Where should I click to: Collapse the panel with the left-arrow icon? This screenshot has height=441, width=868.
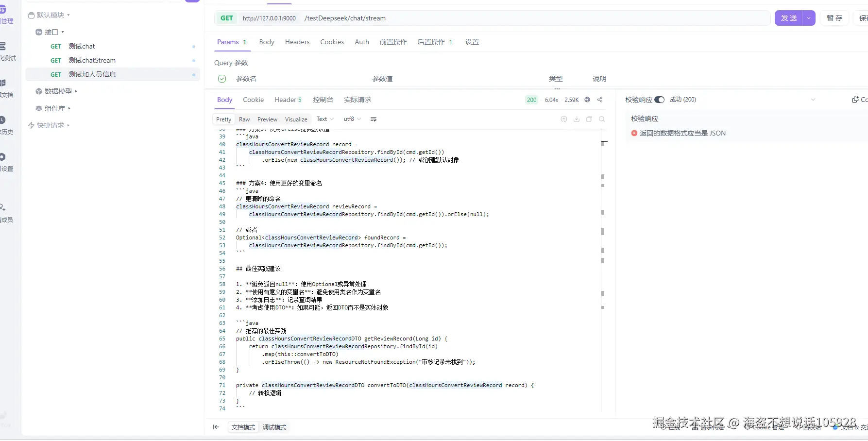(x=216, y=427)
